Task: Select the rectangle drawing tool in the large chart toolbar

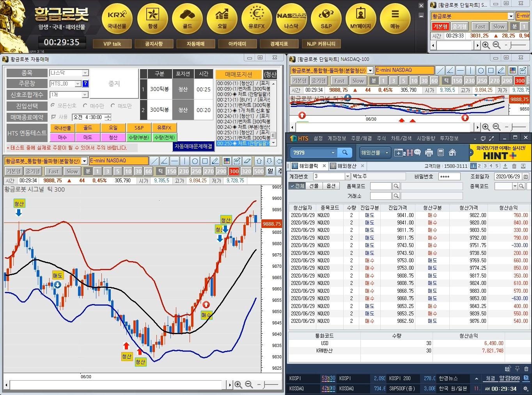Action: (205, 161)
